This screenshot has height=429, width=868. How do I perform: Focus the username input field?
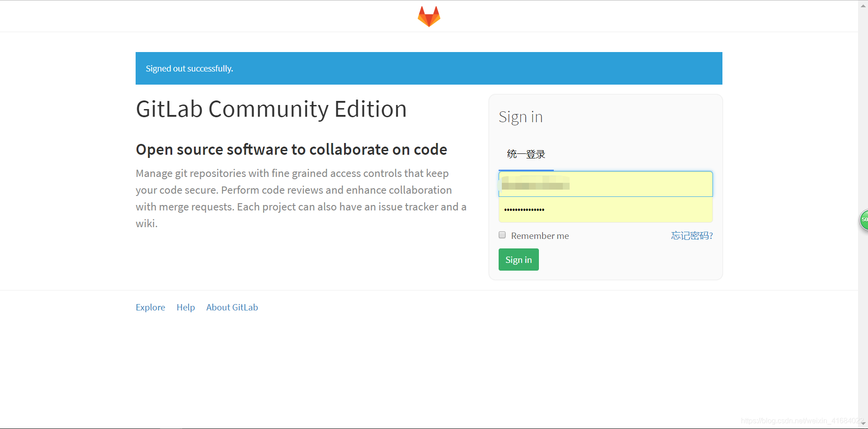(x=605, y=184)
